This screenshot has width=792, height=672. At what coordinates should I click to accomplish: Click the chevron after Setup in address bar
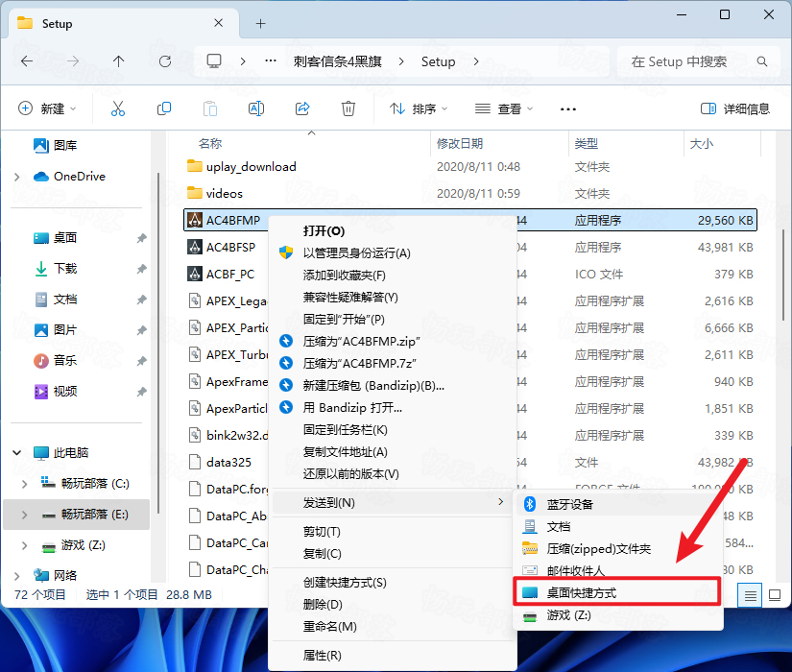[x=476, y=61]
